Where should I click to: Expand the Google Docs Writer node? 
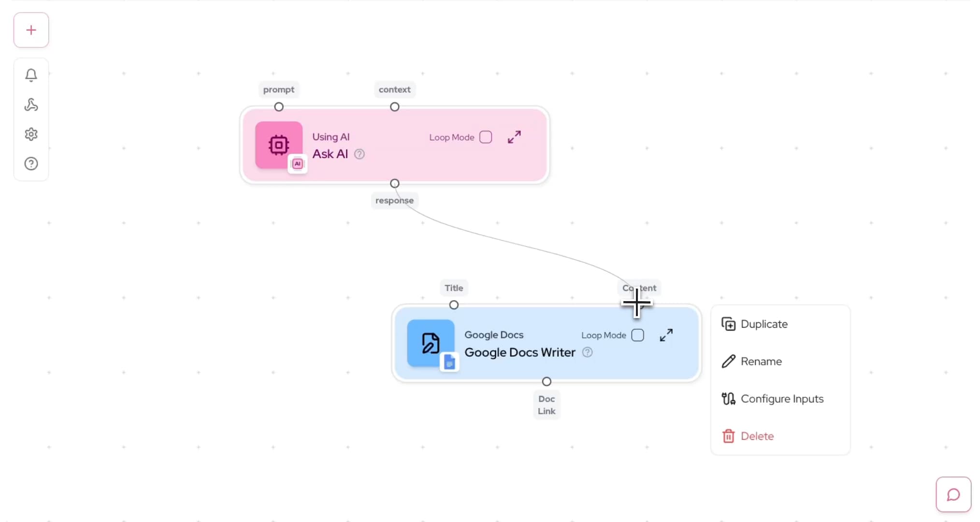point(666,335)
